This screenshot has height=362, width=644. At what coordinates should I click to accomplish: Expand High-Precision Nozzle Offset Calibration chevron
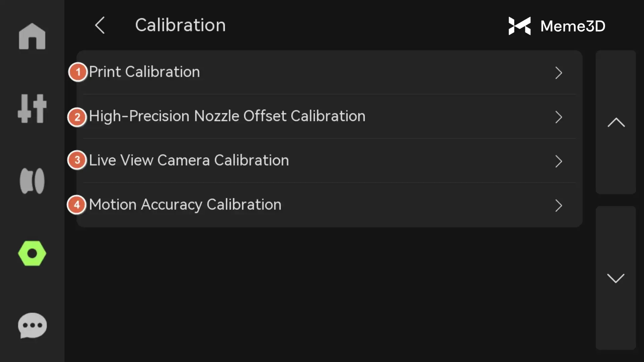point(558,117)
